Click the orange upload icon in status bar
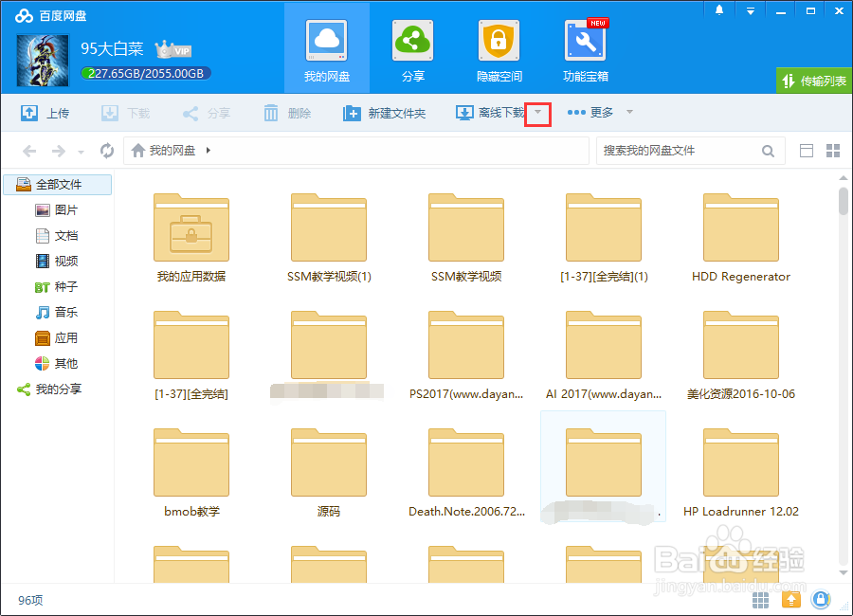Viewport: 853px width, 616px height. point(791,600)
